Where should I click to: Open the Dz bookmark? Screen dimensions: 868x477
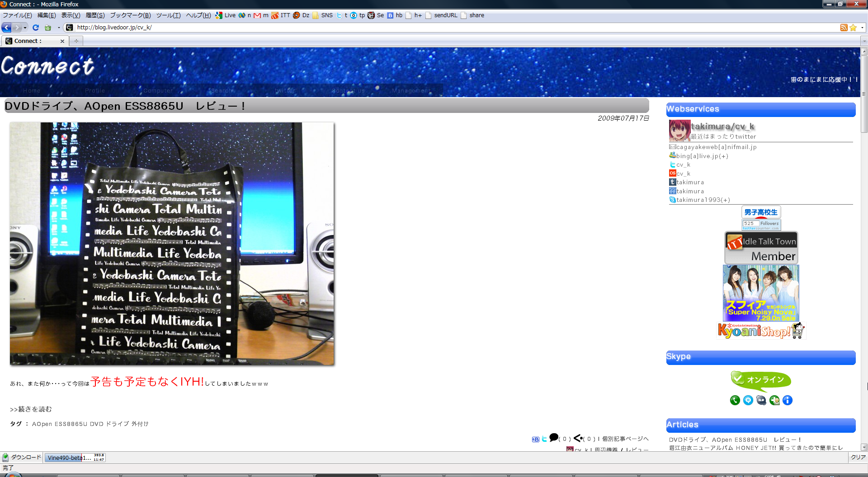[301, 15]
